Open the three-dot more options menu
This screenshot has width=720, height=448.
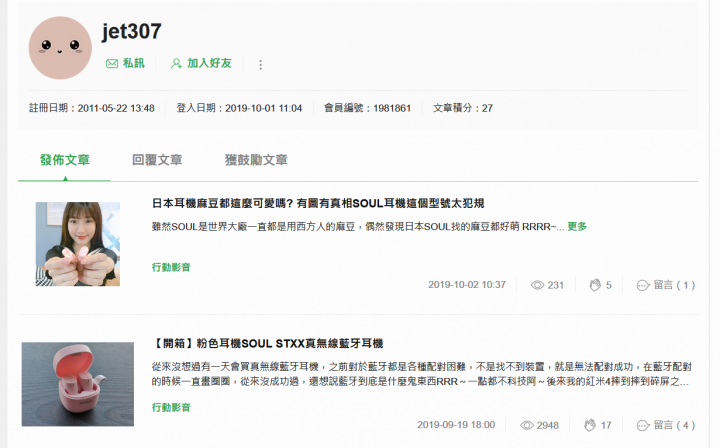[x=260, y=65]
